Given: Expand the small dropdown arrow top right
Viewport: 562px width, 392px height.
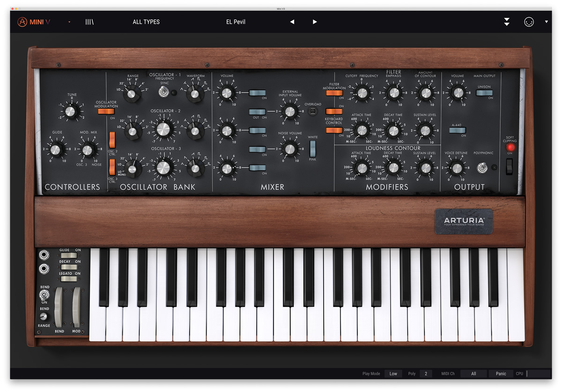Looking at the screenshot, I should [546, 22].
